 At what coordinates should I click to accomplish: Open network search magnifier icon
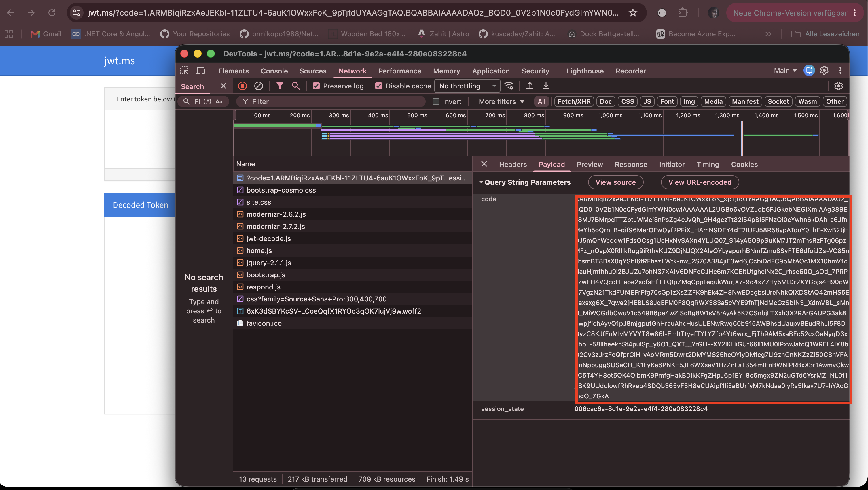click(296, 86)
